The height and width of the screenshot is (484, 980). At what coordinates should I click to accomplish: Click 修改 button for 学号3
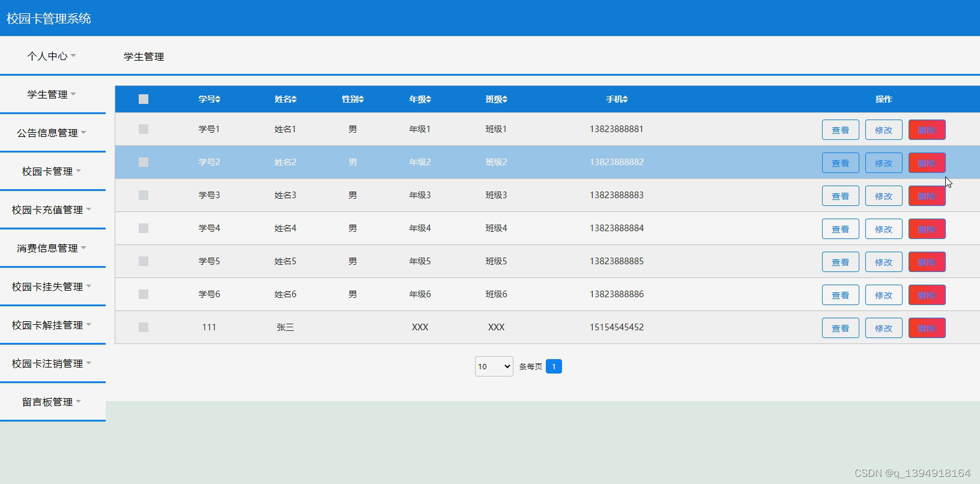coord(884,196)
